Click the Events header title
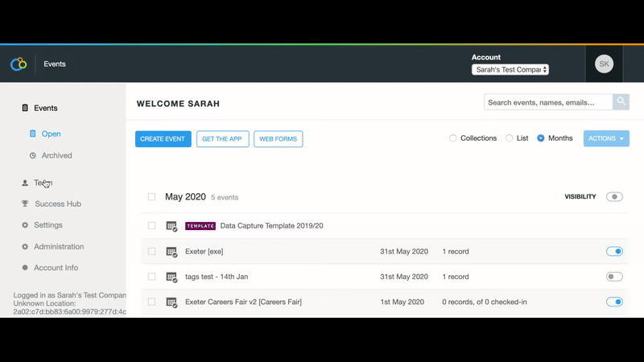The height and width of the screenshot is (362, 644). tap(55, 64)
